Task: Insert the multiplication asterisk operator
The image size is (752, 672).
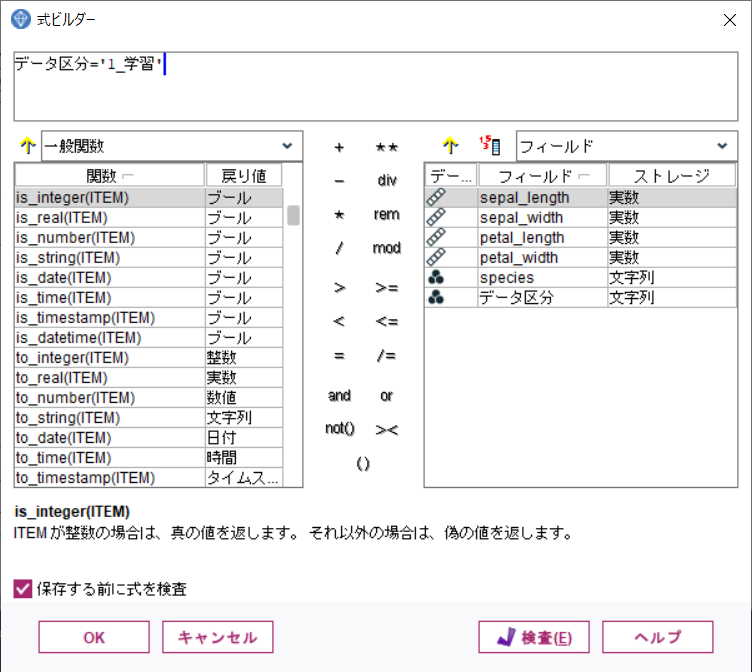Action: [x=339, y=214]
